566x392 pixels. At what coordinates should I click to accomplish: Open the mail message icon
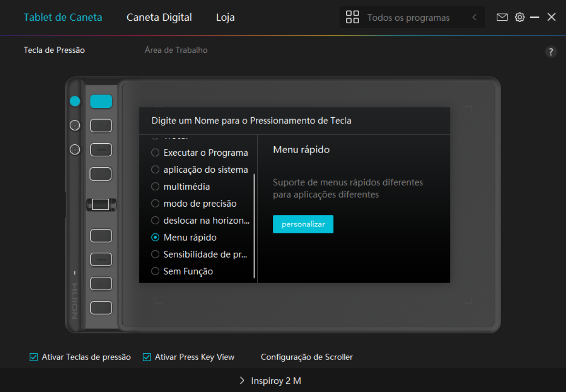[502, 17]
